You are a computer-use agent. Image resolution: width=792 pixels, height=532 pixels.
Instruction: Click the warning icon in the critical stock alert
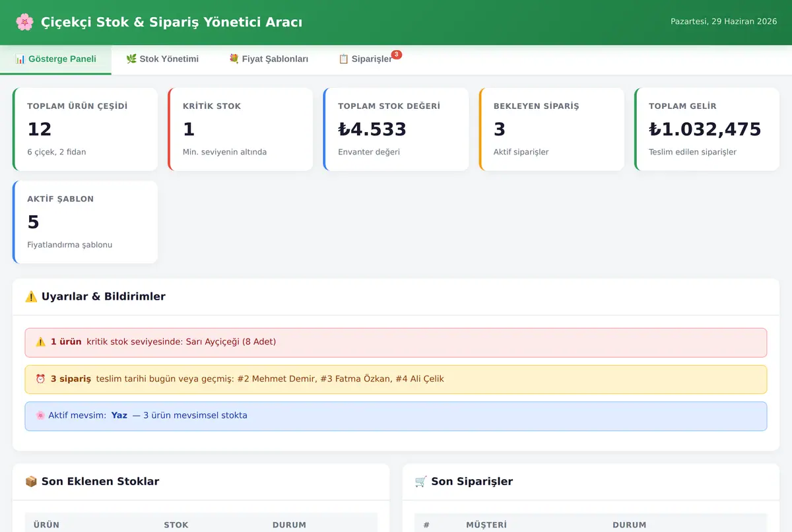(40, 342)
